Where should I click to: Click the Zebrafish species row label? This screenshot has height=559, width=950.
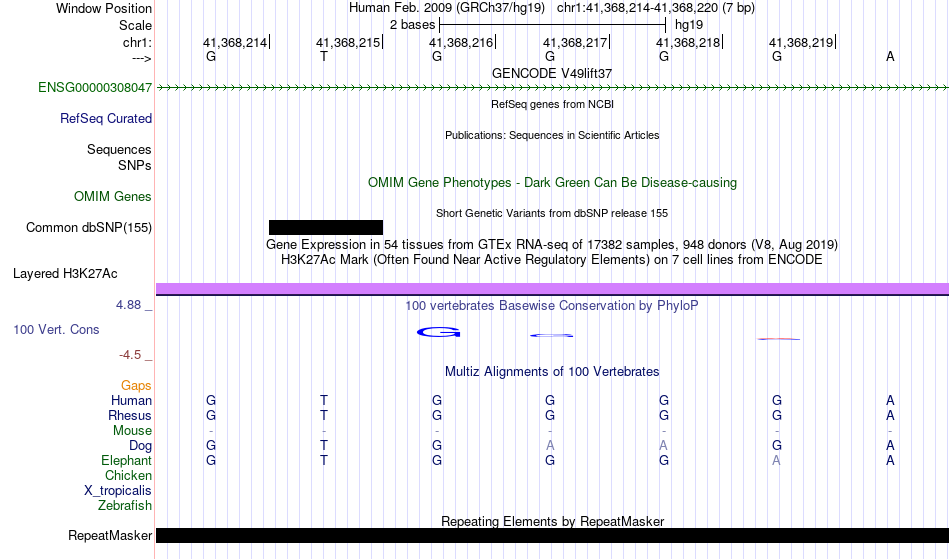(x=125, y=505)
